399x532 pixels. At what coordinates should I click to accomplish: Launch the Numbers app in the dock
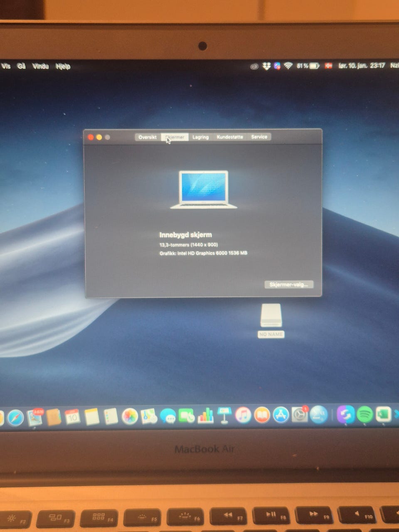[x=205, y=416]
